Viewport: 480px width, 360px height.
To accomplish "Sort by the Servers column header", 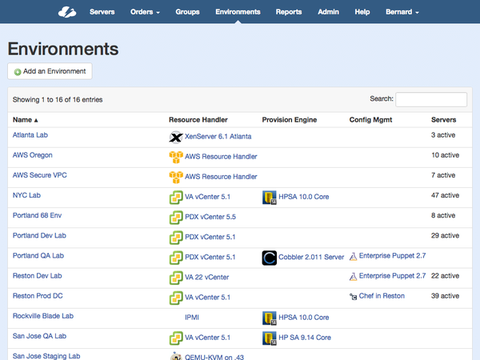I will [x=443, y=120].
